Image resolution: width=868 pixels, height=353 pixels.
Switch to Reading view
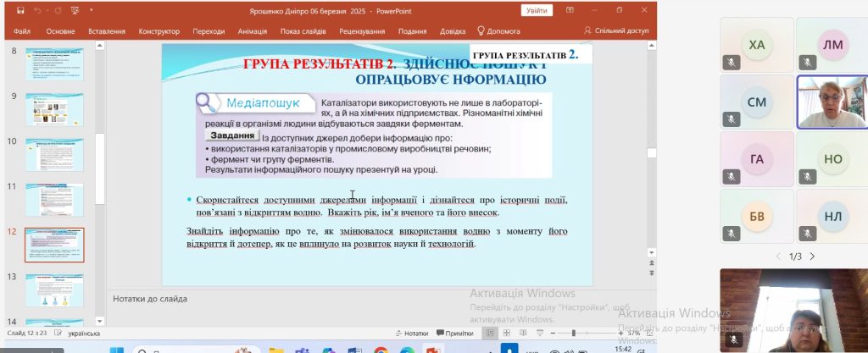point(523,334)
